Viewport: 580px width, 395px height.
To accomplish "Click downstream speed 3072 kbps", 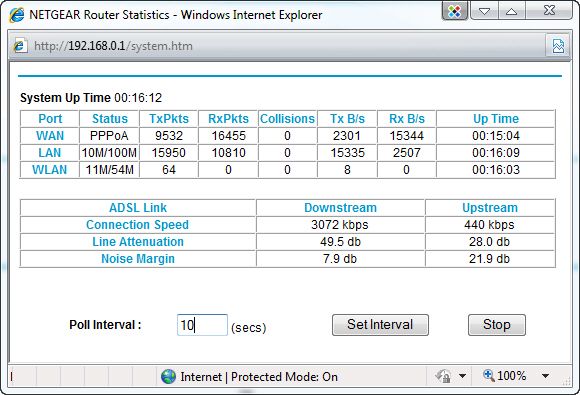I will (340, 224).
